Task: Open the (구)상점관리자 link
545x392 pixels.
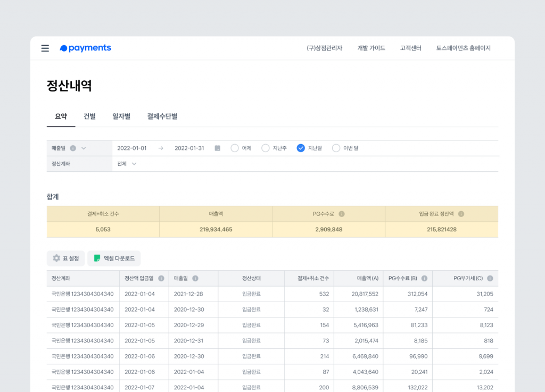Action: click(x=324, y=48)
